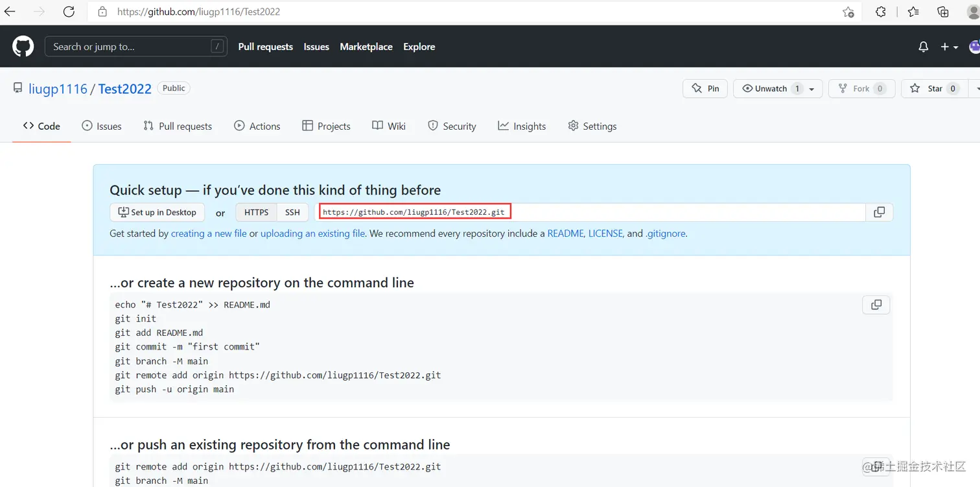The width and height of the screenshot is (980, 487).
Task: Open the LICENSE link
Action: (605, 233)
